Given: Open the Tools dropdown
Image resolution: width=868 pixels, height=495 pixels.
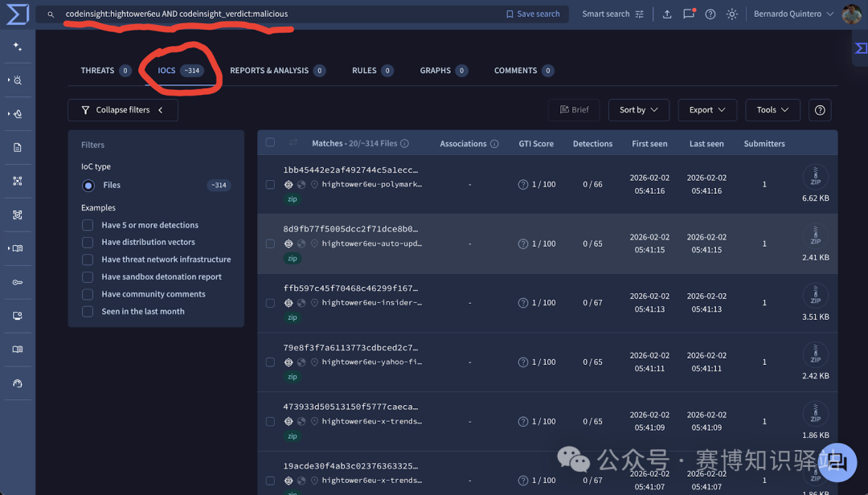Looking at the screenshot, I should click(x=773, y=110).
